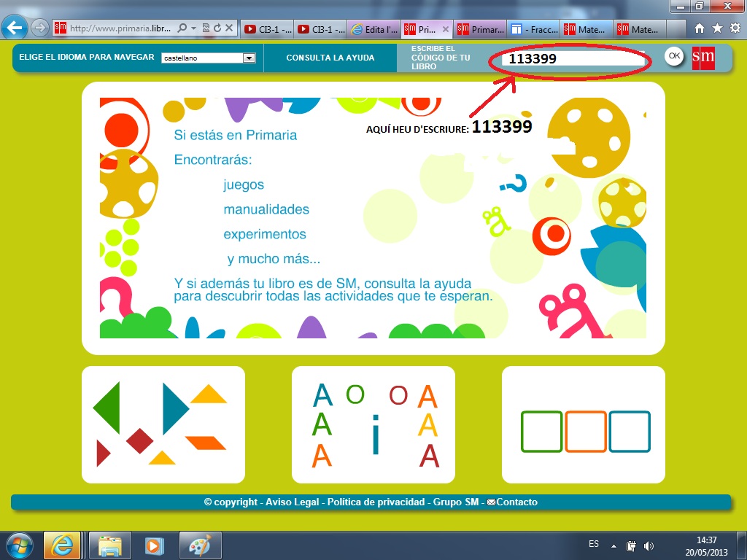
Task: Refresh the page with the reload icon
Action: pyautogui.click(x=217, y=29)
